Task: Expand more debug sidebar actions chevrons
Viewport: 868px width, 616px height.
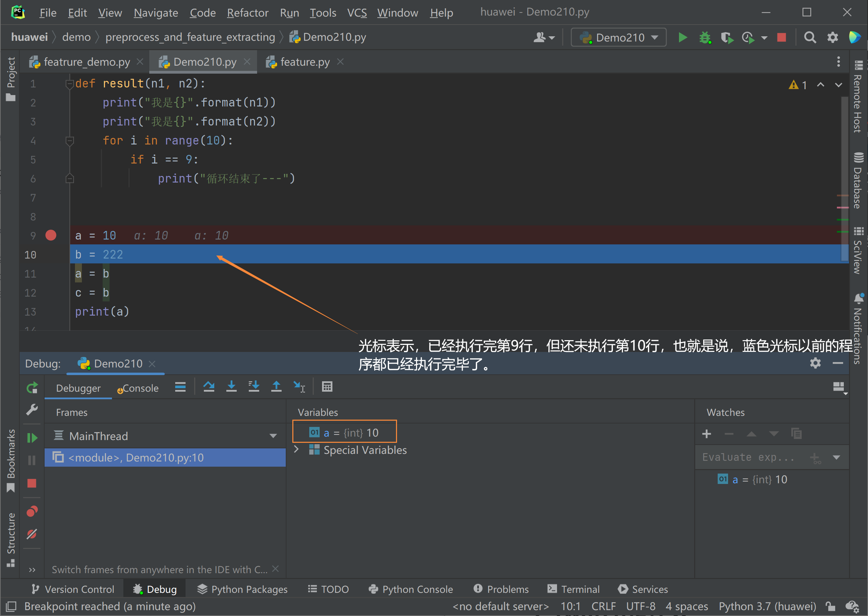Action: (x=32, y=570)
